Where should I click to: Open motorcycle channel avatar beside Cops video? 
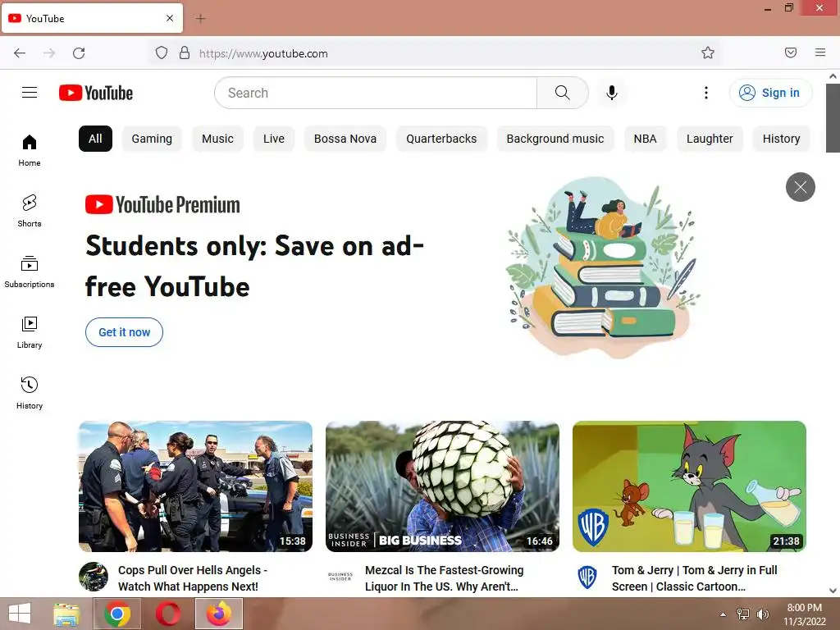tap(94, 577)
